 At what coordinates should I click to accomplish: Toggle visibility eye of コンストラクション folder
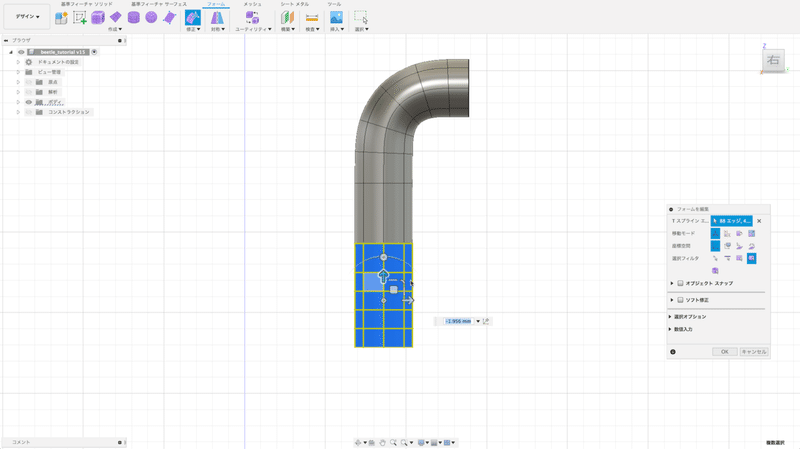pos(29,112)
